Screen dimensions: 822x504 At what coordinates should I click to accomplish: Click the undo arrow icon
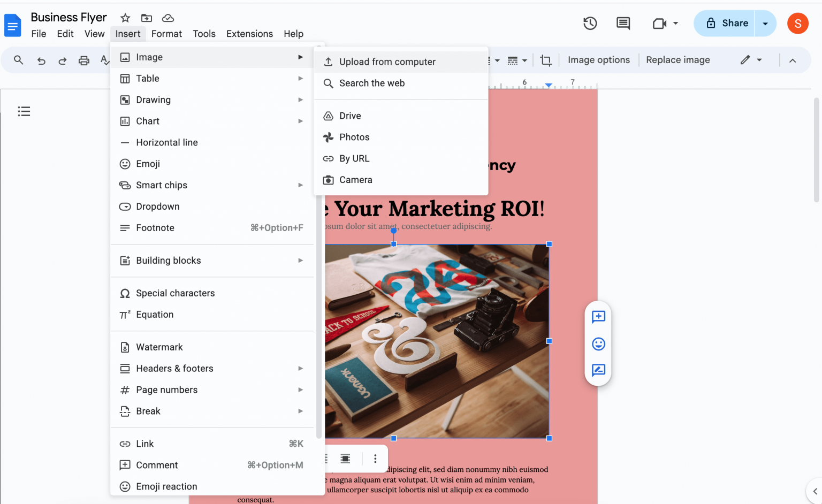pos(41,60)
